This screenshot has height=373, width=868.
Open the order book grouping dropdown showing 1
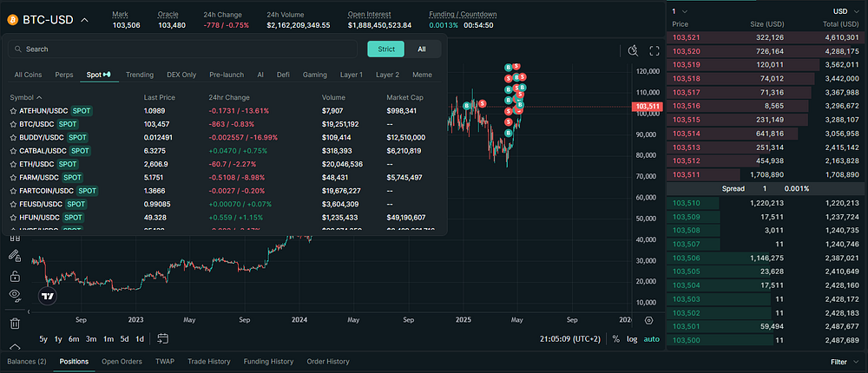click(680, 11)
